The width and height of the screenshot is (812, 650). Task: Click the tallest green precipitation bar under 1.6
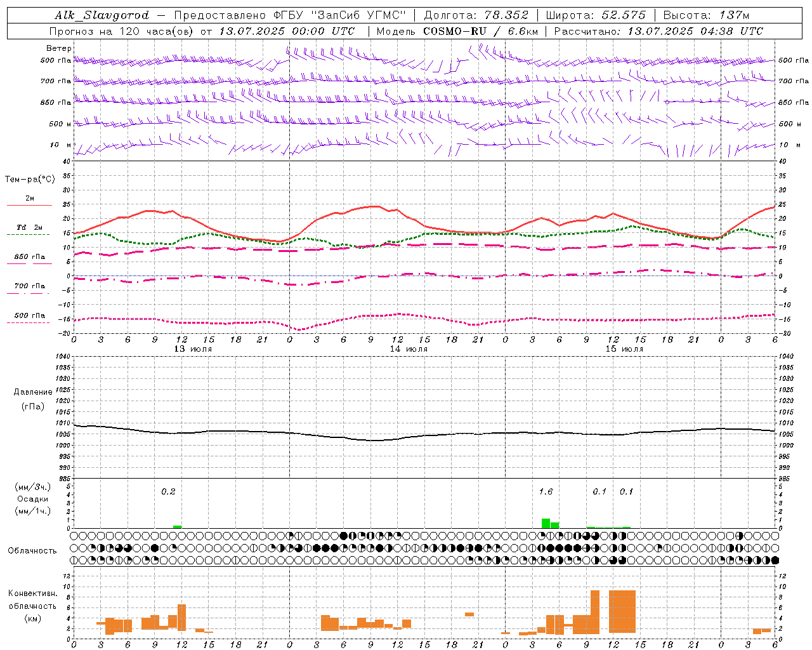tap(546, 523)
